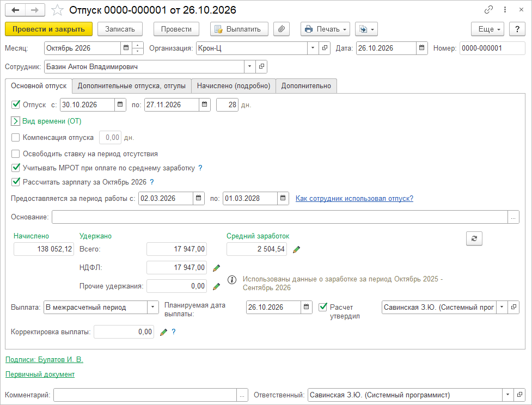Viewport: 532px width, 405px height.
Task: Open calendar for Планируемая дата выплаты
Action: (x=306, y=308)
